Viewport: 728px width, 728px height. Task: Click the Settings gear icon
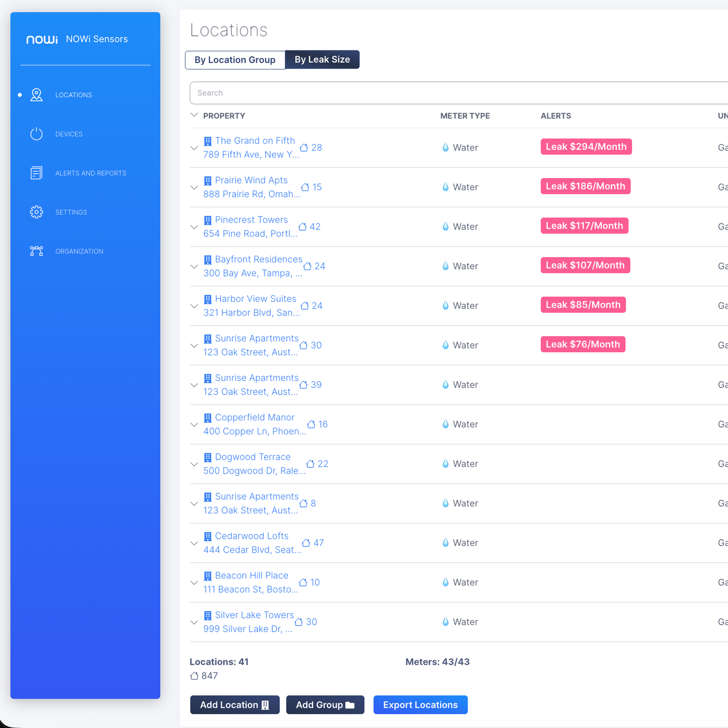(36, 212)
